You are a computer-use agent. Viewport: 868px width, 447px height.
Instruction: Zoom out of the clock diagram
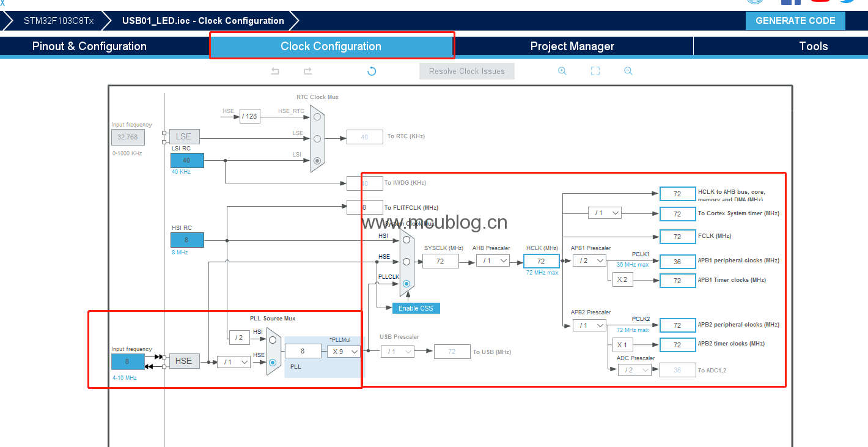point(628,71)
